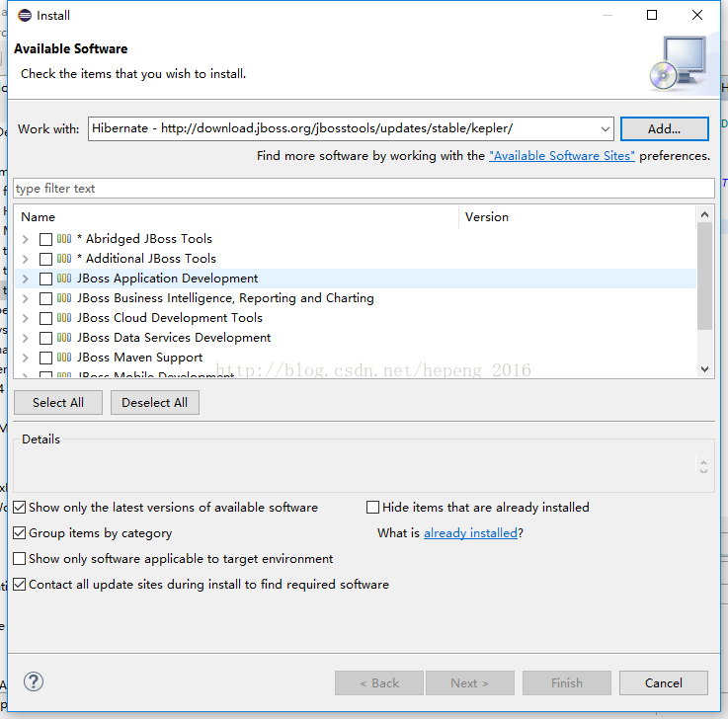Image resolution: width=728 pixels, height=719 pixels.
Task: Click the JBoss Data Services Development category icon
Action: [64, 338]
